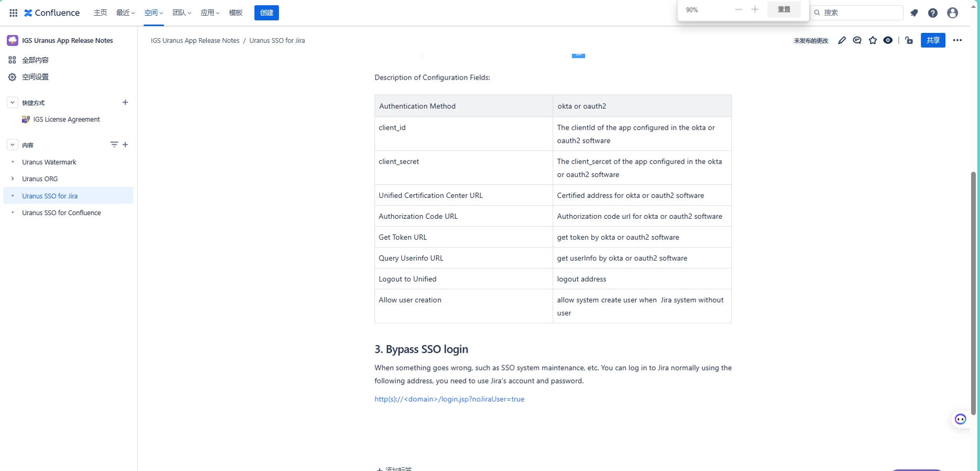980x471 pixels.
Task: Toggle watching via the eye icon
Action: 888,40
